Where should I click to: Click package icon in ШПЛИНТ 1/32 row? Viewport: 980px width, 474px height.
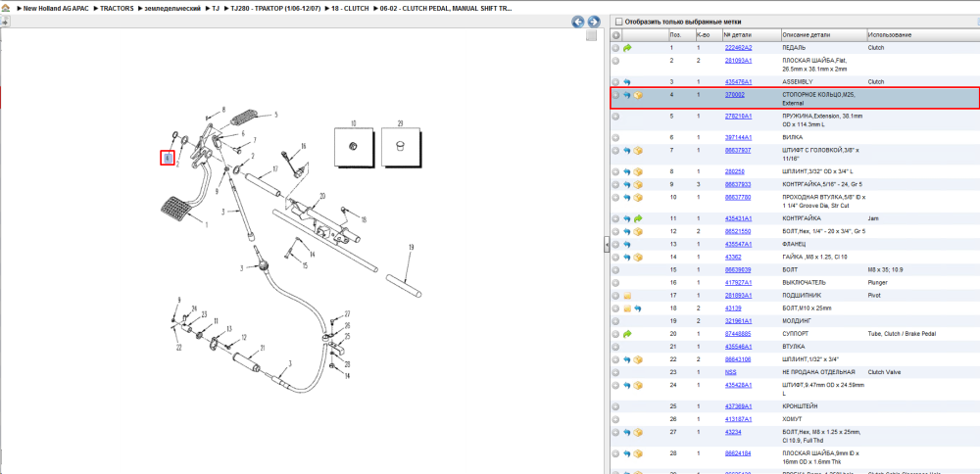point(638,359)
